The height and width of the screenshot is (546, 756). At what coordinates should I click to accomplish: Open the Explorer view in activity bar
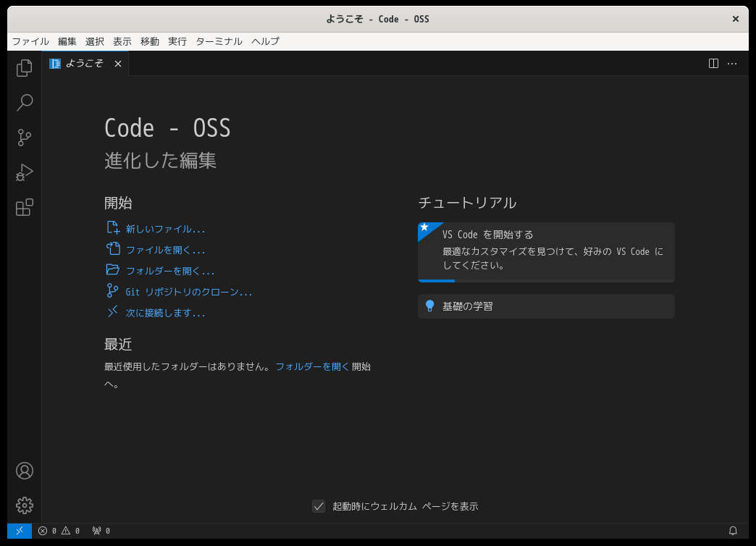click(x=24, y=68)
